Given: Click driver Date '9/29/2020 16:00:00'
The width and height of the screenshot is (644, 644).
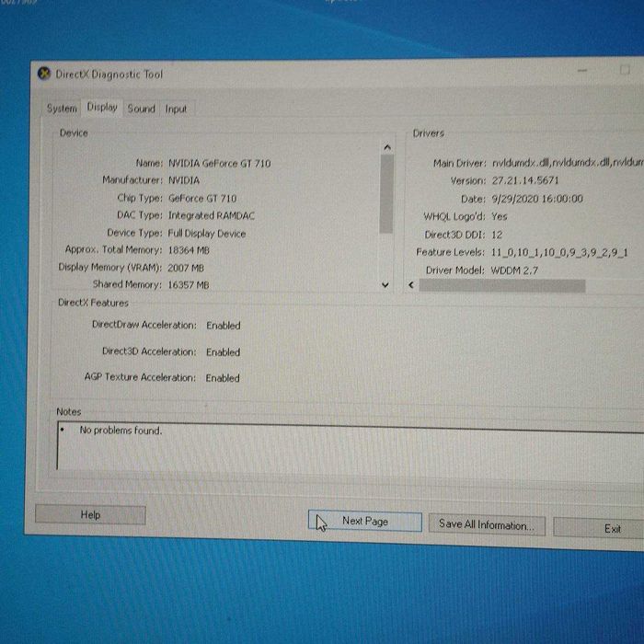Looking at the screenshot, I should 537,199.
